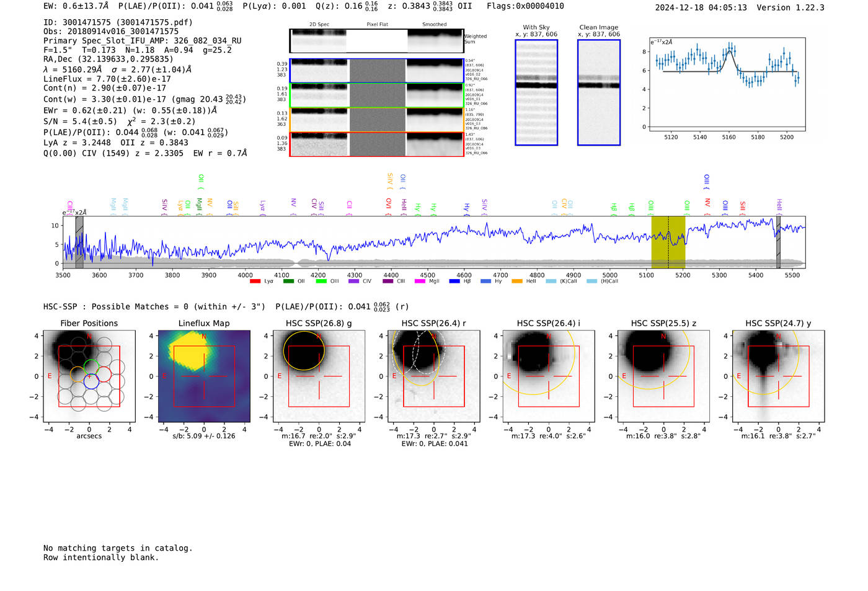Viewport: 868px width, 591px height.
Task: Open the Lineflux Map thumbnail
Action: (x=204, y=376)
